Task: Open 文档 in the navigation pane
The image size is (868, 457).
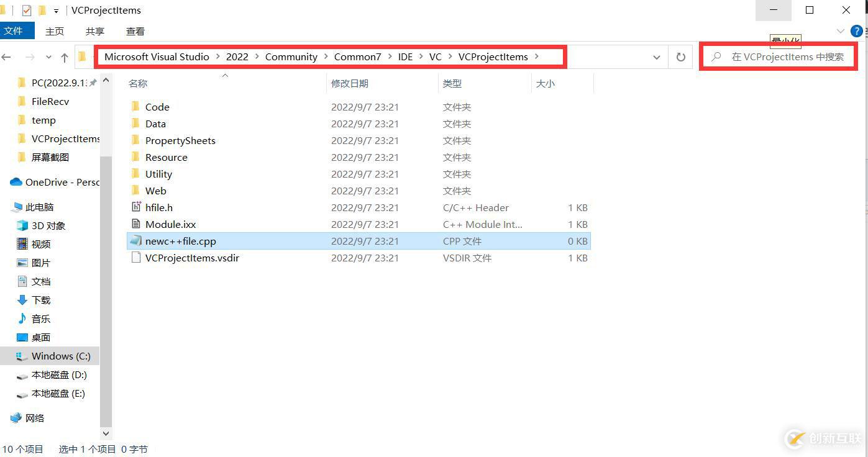Action: 41,281
